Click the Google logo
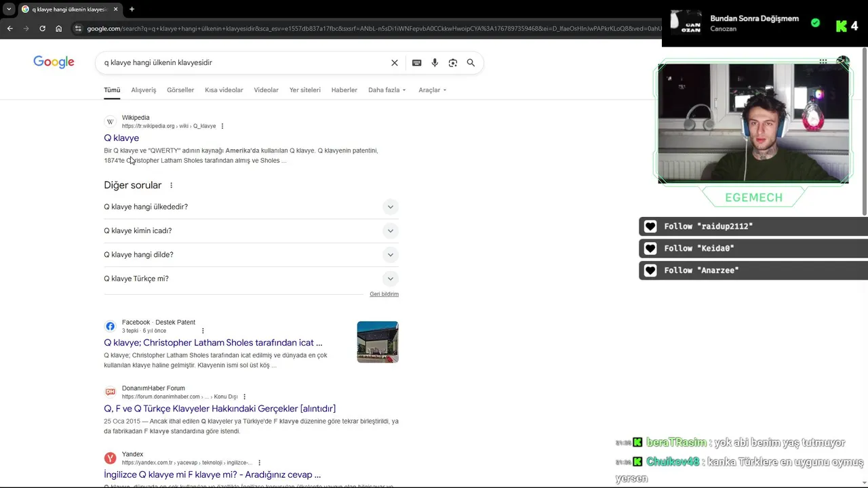 coord(54,62)
